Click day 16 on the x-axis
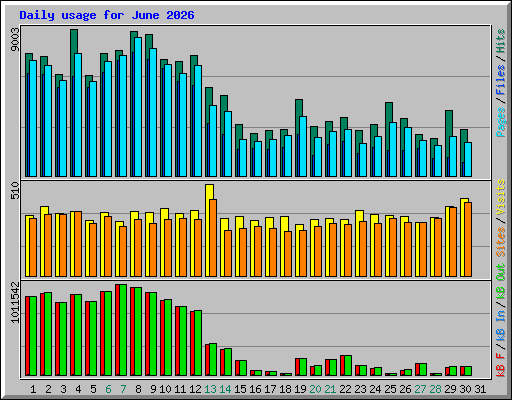The image size is (512, 400). 255,389
